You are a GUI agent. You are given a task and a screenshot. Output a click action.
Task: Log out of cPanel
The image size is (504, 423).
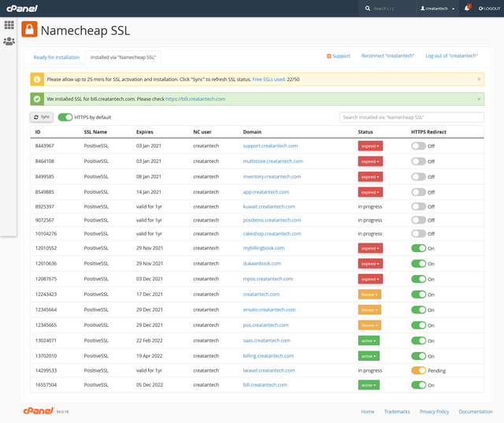click(x=489, y=9)
